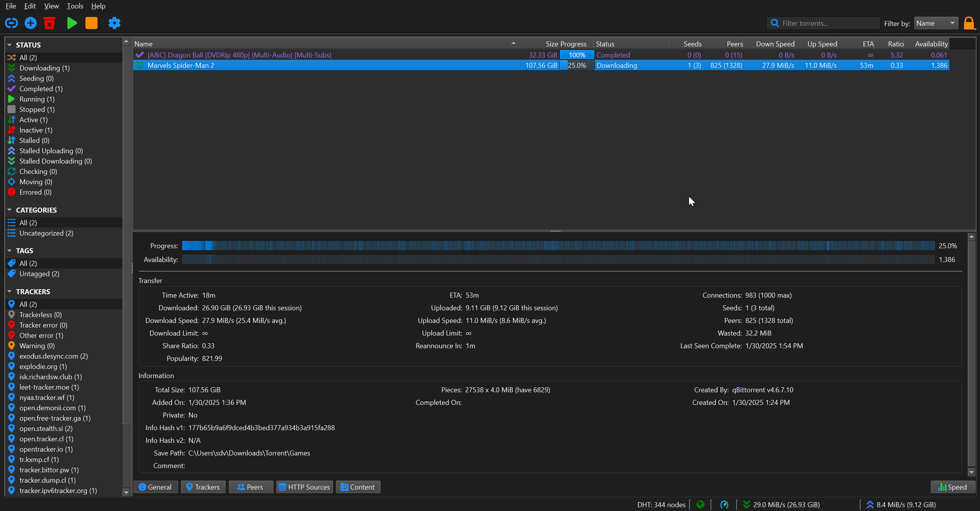Collapse the TRACKERS section
The image size is (980, 511).
[10, 292]
